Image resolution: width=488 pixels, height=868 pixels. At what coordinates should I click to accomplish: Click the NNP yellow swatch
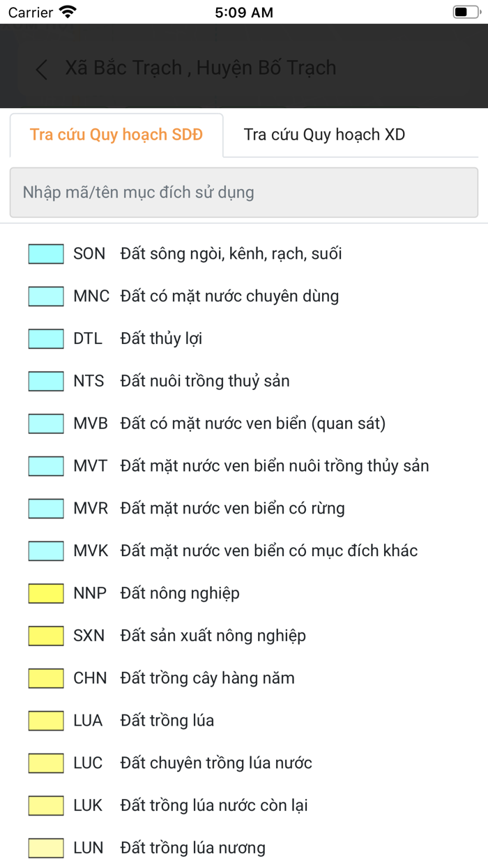(45, 592)
